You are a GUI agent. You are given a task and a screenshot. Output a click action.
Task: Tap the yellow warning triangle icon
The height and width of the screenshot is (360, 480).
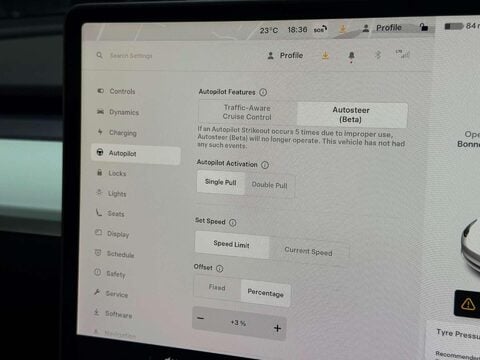point(468,304)
